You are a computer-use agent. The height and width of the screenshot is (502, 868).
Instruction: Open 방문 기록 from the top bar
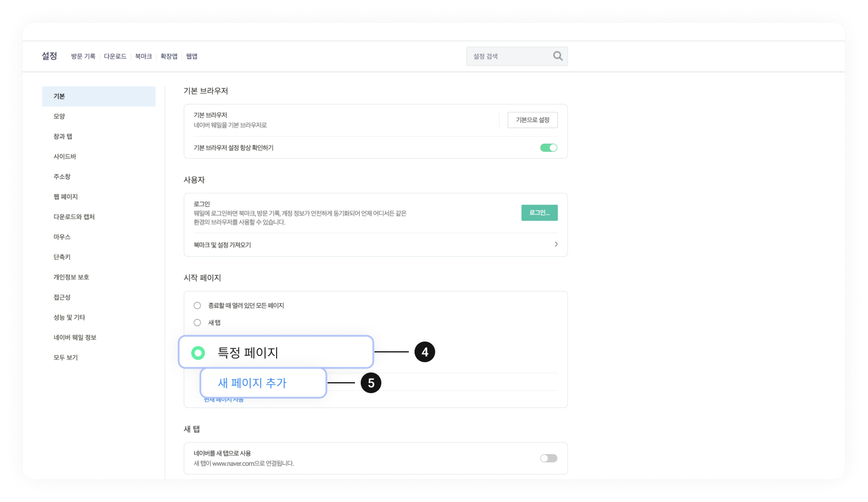pos(82,56)
